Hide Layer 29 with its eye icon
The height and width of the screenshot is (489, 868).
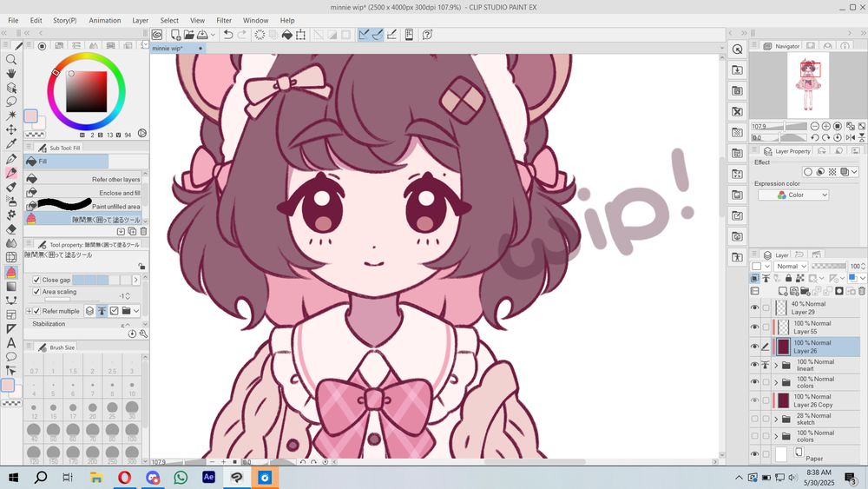pyautogui.click(x=754, y=308)
